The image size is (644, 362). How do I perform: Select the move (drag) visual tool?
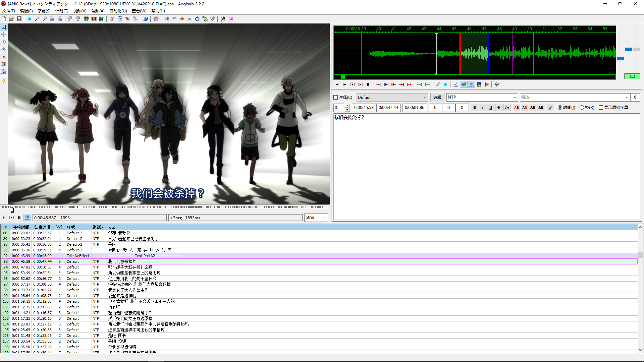click(4, 35)
